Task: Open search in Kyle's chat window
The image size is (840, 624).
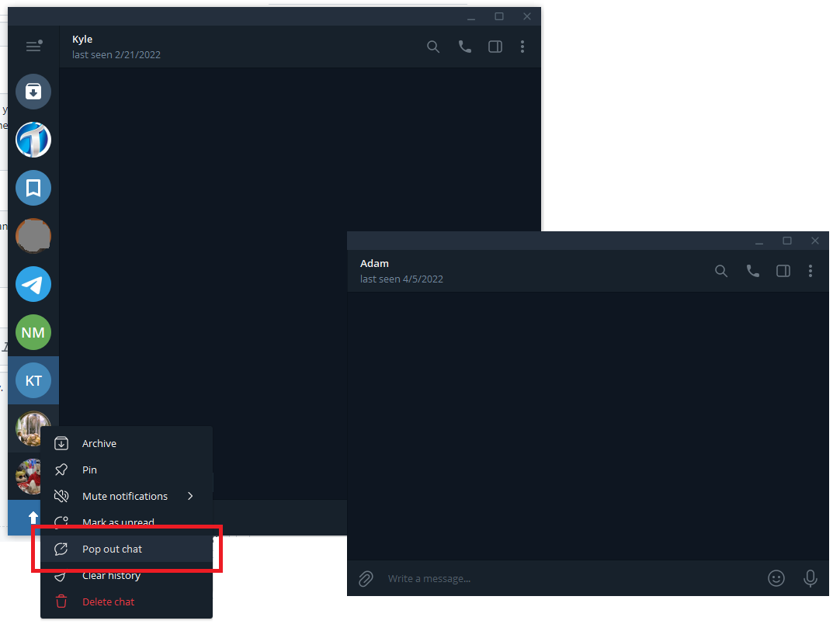Action: 433,47
